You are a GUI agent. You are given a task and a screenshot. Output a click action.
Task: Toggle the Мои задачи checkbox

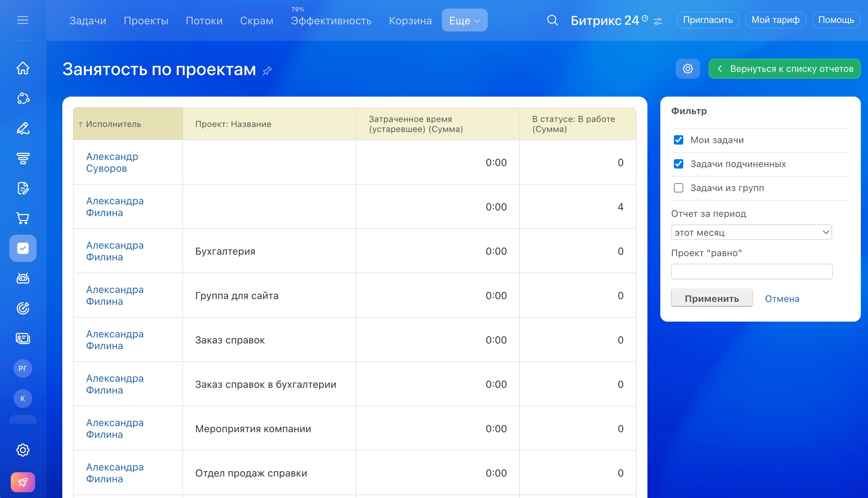(x=679, y=140)
